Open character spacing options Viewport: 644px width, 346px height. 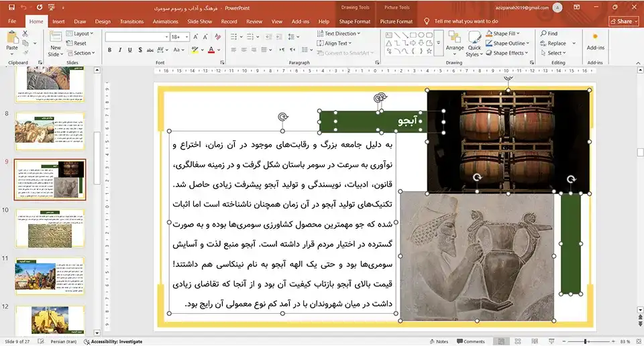click(x=162, y=50)
